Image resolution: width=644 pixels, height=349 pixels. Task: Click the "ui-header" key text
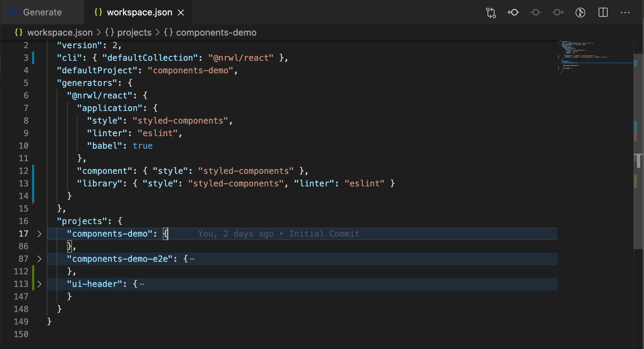(x=95, y=284)
